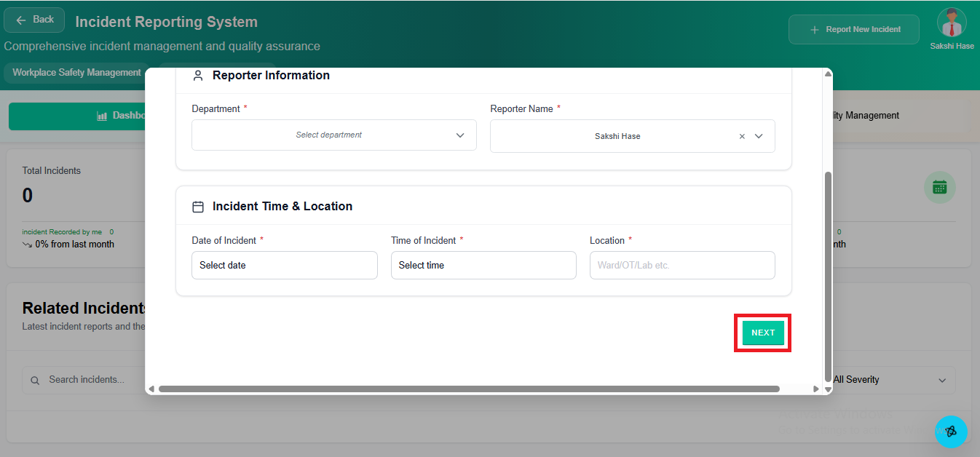980x457 pixels.
Task: Click the Select date field
Action: (284, 266)
